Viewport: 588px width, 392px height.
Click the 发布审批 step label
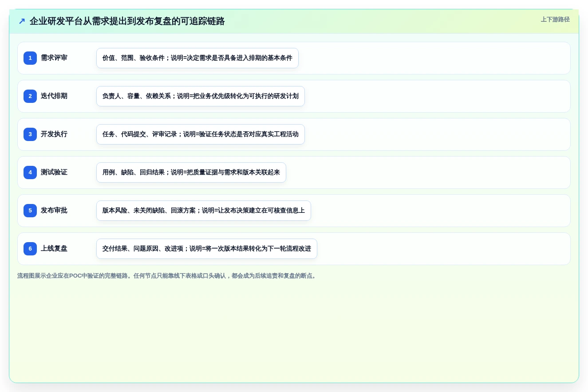point(54,211)
